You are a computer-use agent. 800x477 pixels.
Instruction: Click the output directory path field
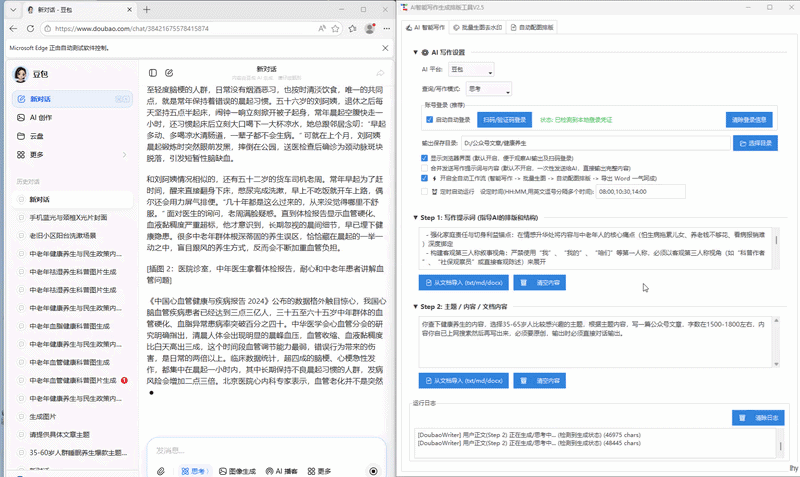tap(595, 143)
